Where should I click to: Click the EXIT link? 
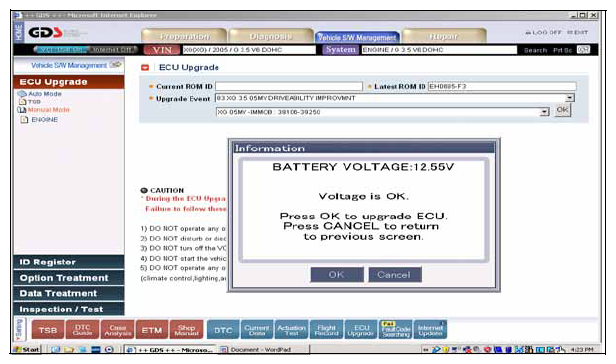pos(578,32)
